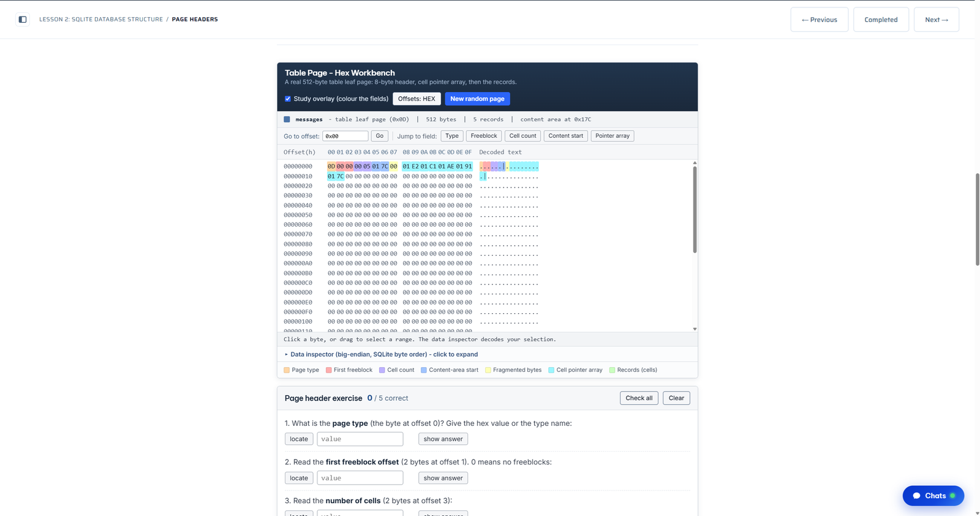Click the blue messages table square icon
This screenshot has width=980, height=516.
coord(287,120)
